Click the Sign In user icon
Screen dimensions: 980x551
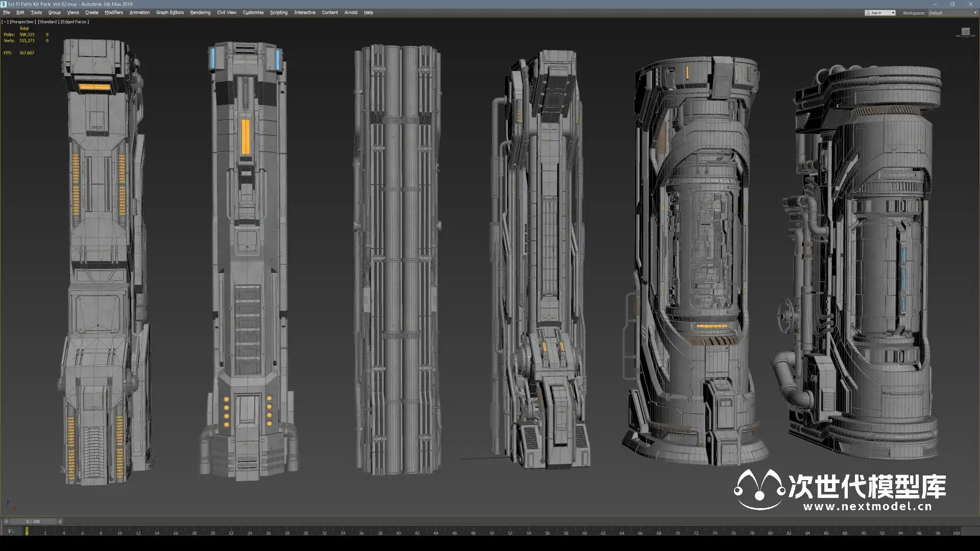868,13
